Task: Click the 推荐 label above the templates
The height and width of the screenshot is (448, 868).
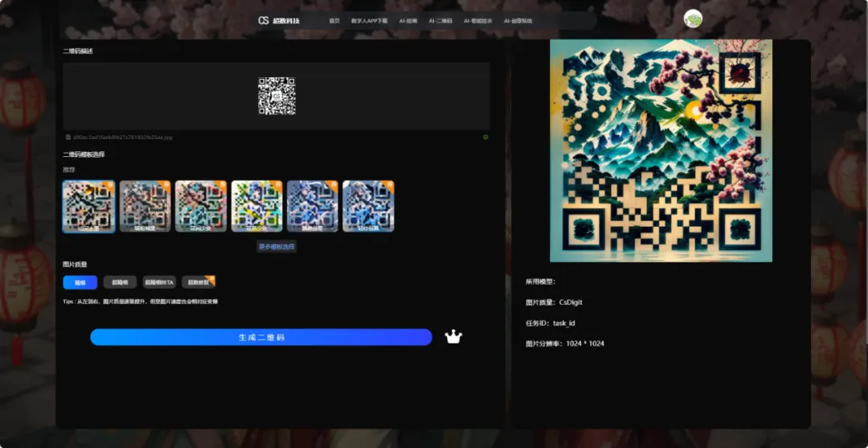Action: tap(68, 168)
